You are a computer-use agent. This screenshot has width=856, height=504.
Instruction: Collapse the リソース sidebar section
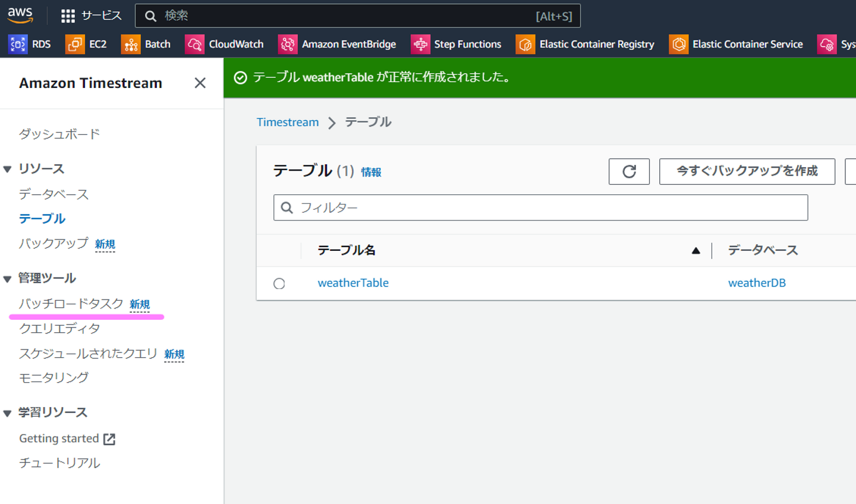(8, 169)
